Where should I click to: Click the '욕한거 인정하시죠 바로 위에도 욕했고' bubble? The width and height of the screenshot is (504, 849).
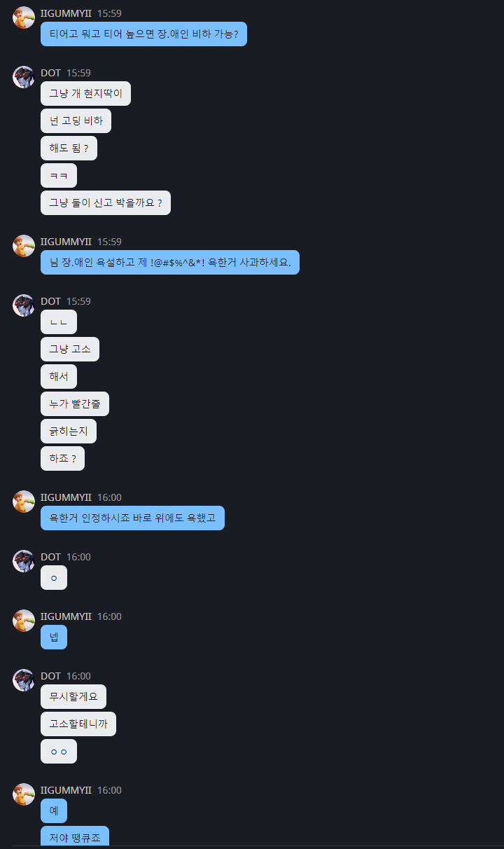coord(132,518)
